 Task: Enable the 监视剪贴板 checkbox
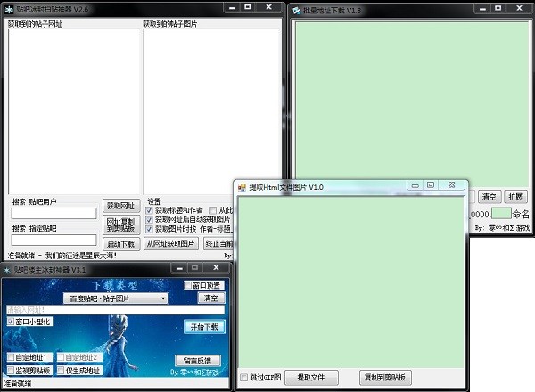pos(11,371)
